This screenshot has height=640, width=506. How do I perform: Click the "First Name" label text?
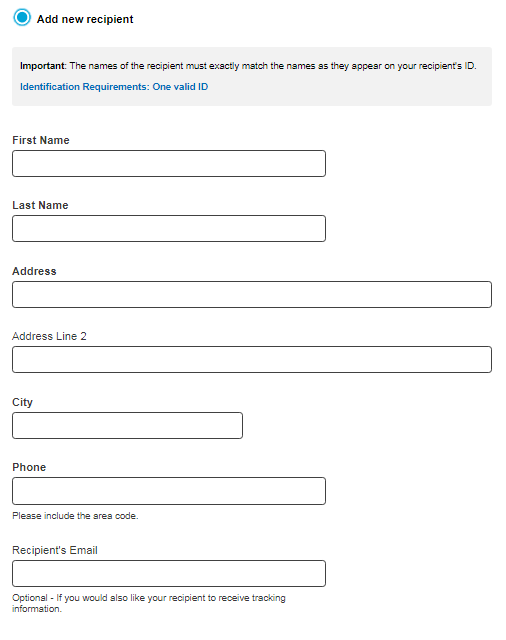click(x=41, y=140)
